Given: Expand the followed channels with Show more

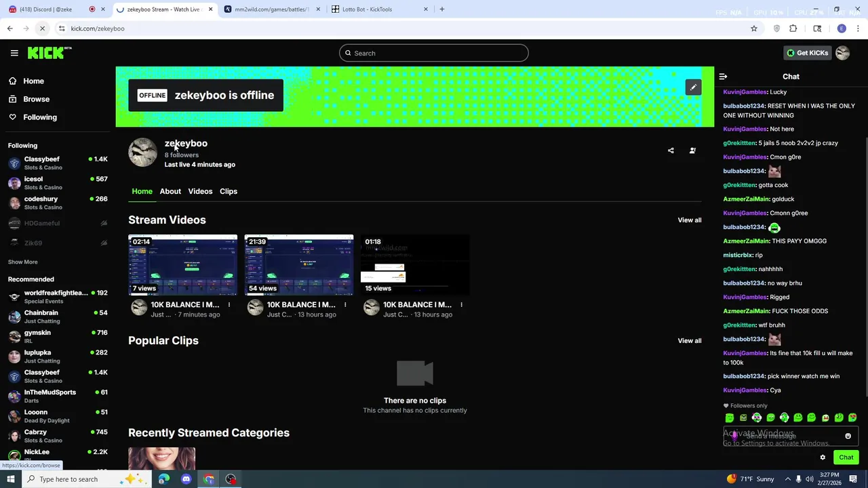Looking at the screenshot, I should click(23, 262).
